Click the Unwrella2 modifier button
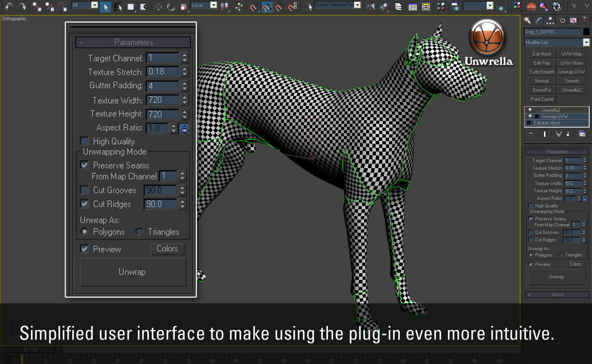This screenshot has height=364, width=592. pyautogui.click(x=572, y=90)
